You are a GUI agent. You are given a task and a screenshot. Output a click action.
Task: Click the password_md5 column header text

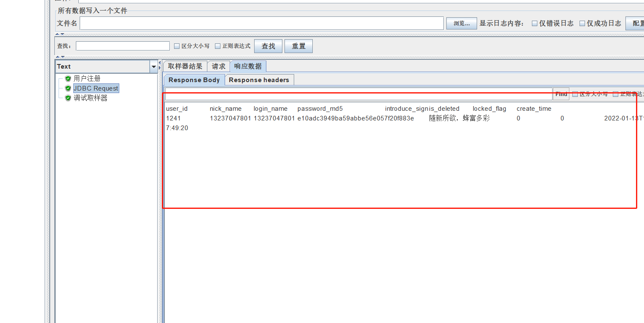coord(320,109)
